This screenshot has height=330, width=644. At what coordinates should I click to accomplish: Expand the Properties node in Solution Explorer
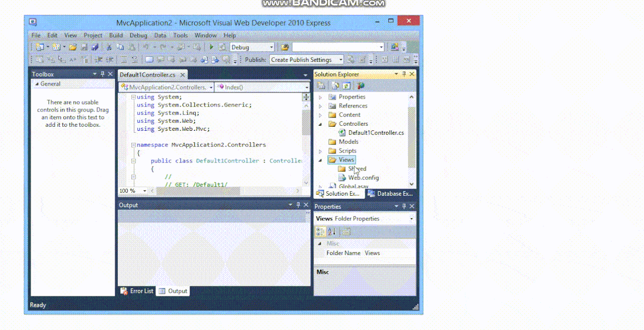click(x=320, y=97)
